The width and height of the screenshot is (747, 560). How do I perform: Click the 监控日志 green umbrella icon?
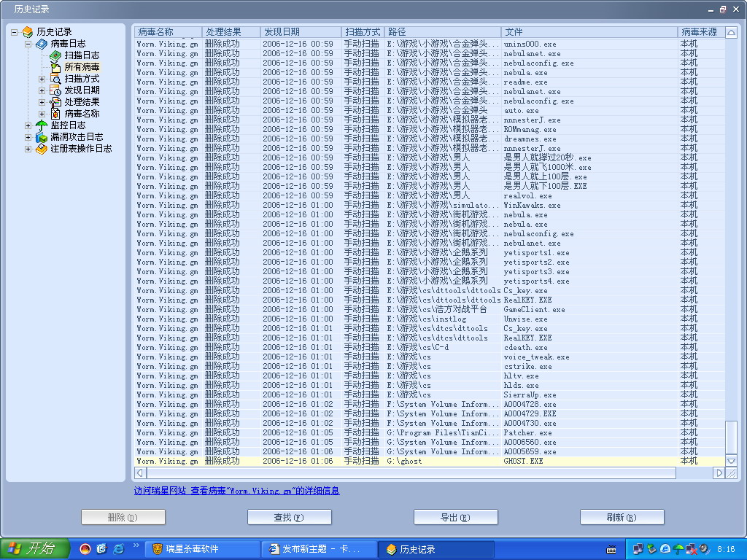[42, 125]
